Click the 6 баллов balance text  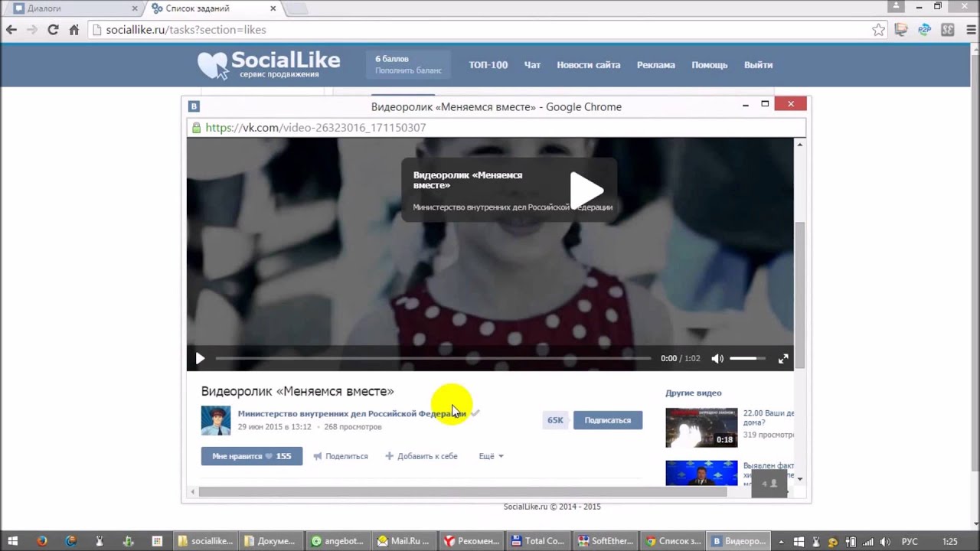[x=392, y=59]
